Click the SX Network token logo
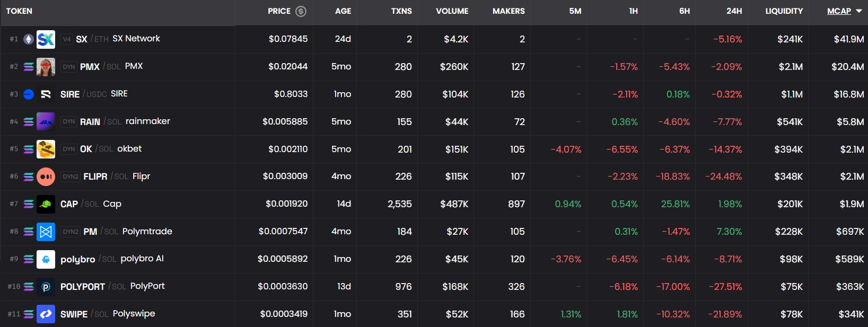This screenshot has width=868, height=327. [46, 39]
